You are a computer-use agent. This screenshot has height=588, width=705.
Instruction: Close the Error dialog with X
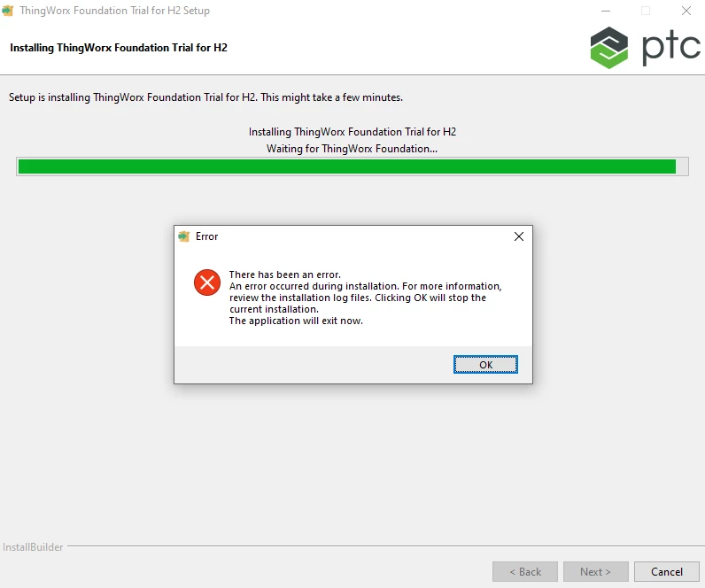click(x=519, y=236)
